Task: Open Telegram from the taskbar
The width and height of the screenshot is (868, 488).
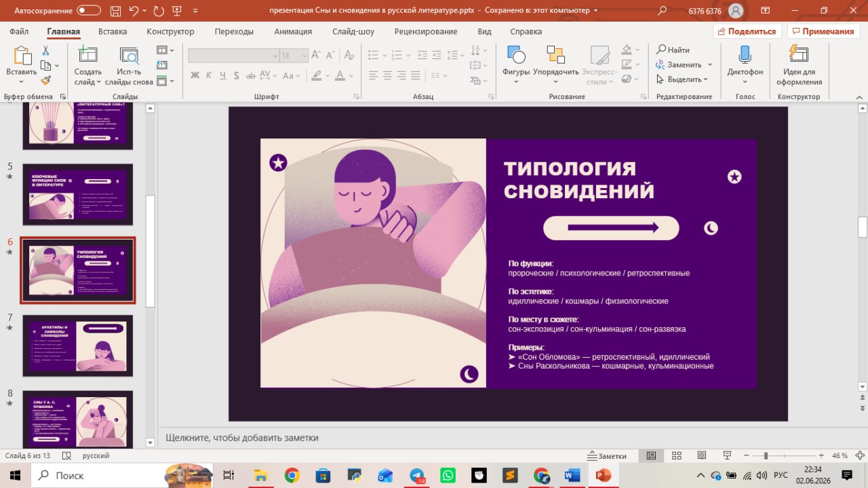Action: (x=417, y=475)
